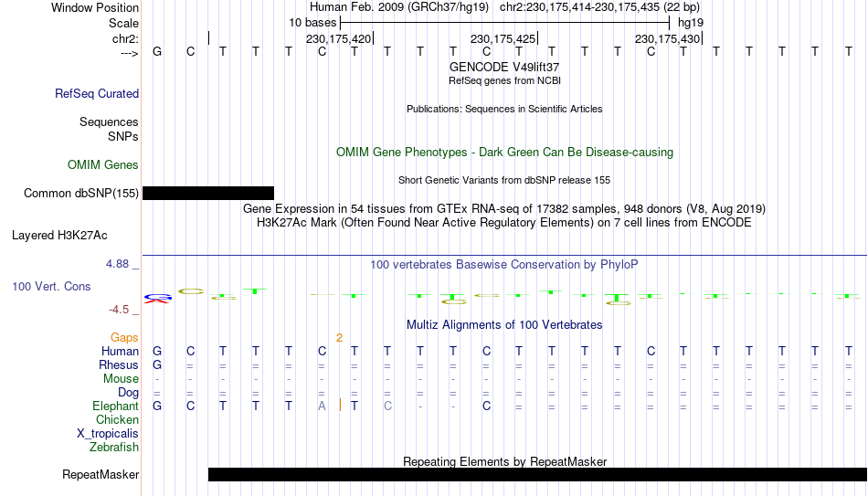
Task: Open the Common dbSNP(155) track label
Action: (x=81, y=194)
